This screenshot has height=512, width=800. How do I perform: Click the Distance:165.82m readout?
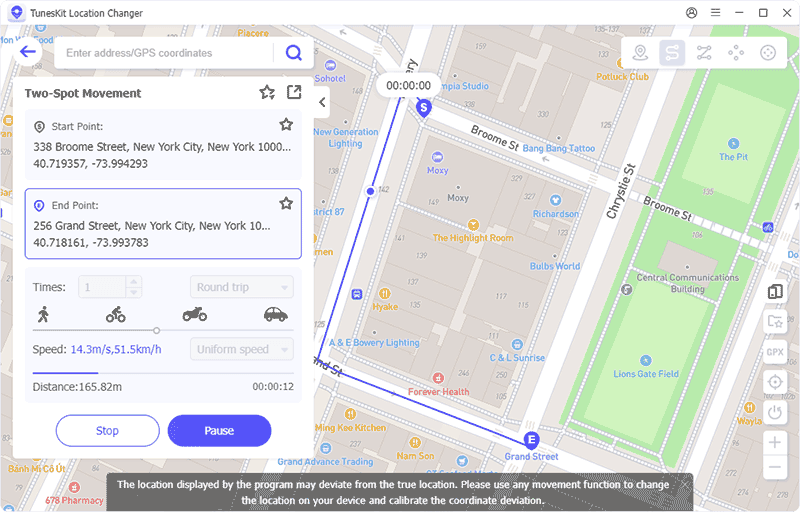click(77, 387)
